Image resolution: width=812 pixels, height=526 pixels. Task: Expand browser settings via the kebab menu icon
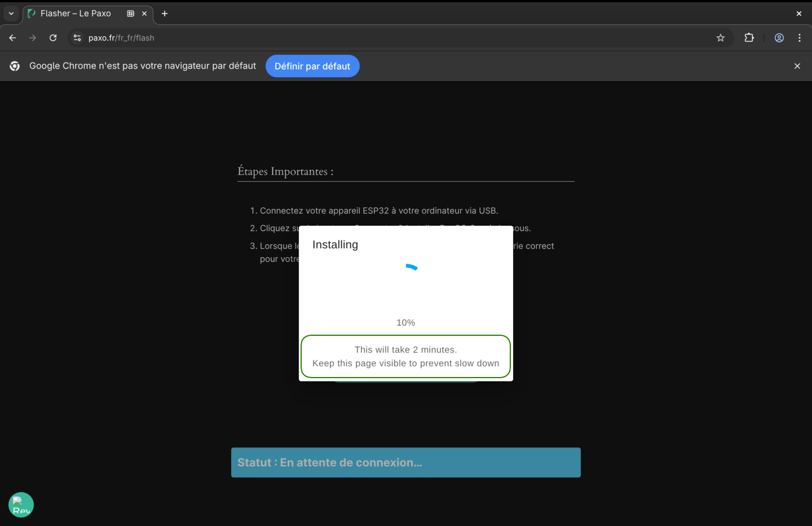(799, 38)
